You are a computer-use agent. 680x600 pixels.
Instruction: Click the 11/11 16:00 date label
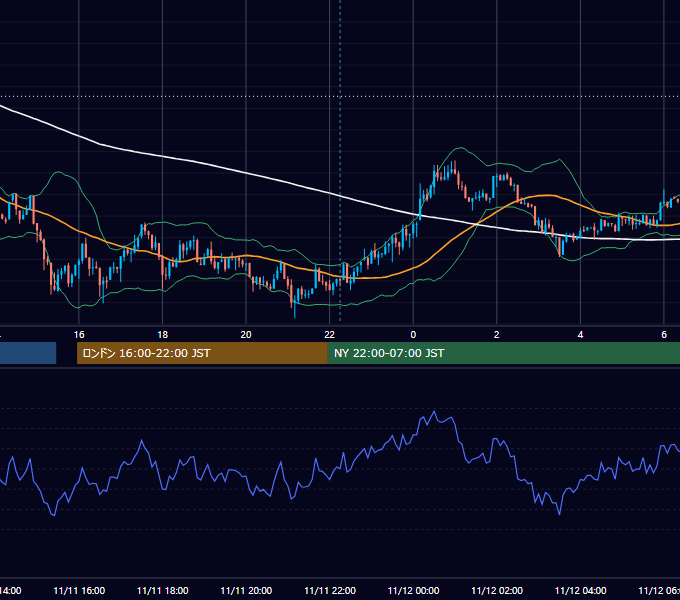79,590
